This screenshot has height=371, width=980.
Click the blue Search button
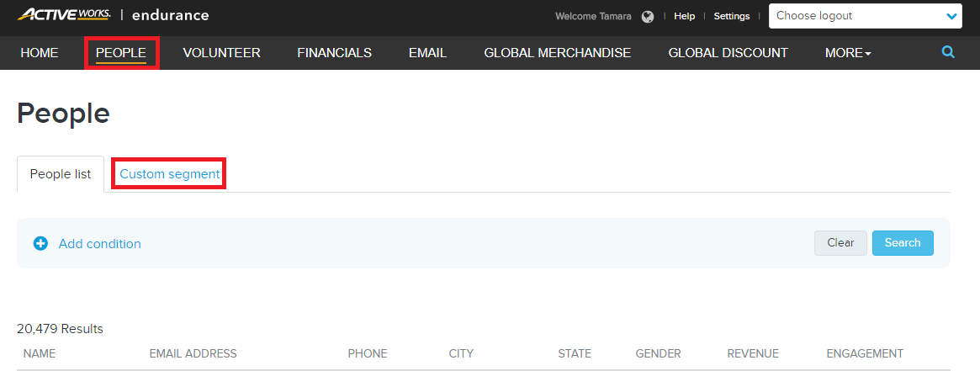(x=903, y=243)
